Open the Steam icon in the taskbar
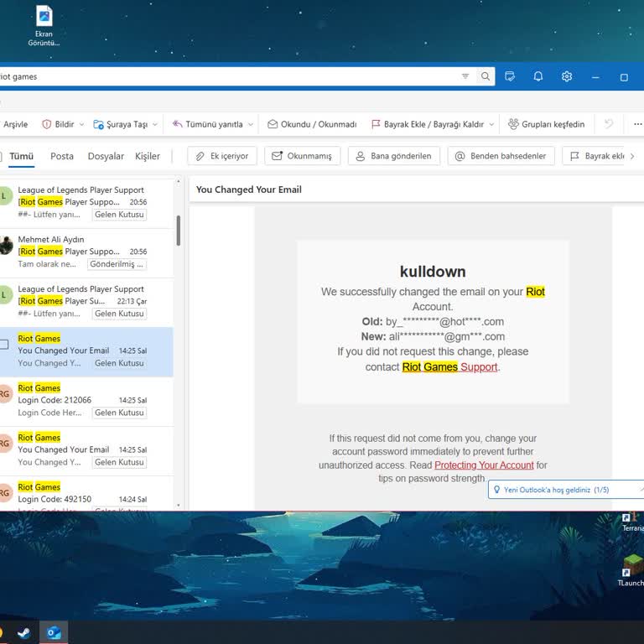 click(23, 632)
